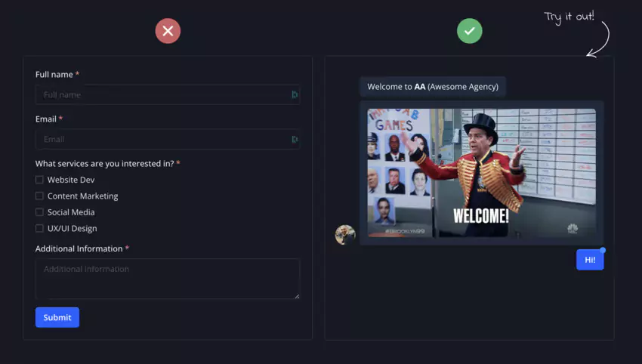Click the Full name input field
Image resolution: width=642 pixels, height=364 pixels.
[168, 94]
